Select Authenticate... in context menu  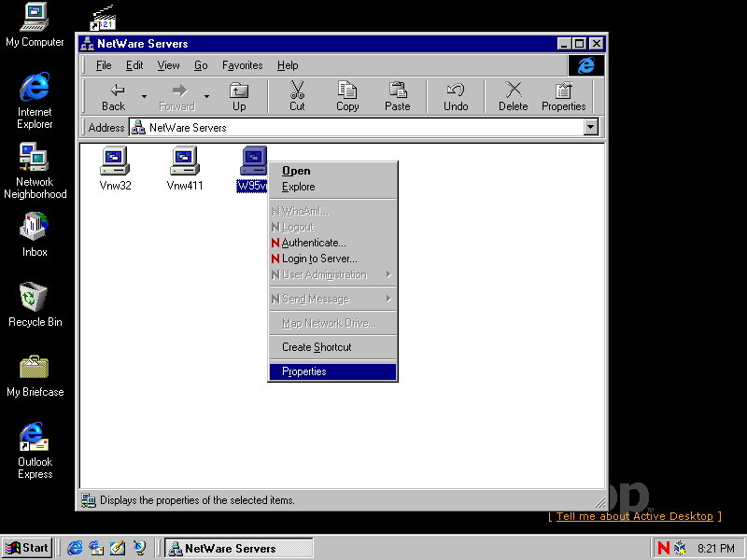coord(332,243)
